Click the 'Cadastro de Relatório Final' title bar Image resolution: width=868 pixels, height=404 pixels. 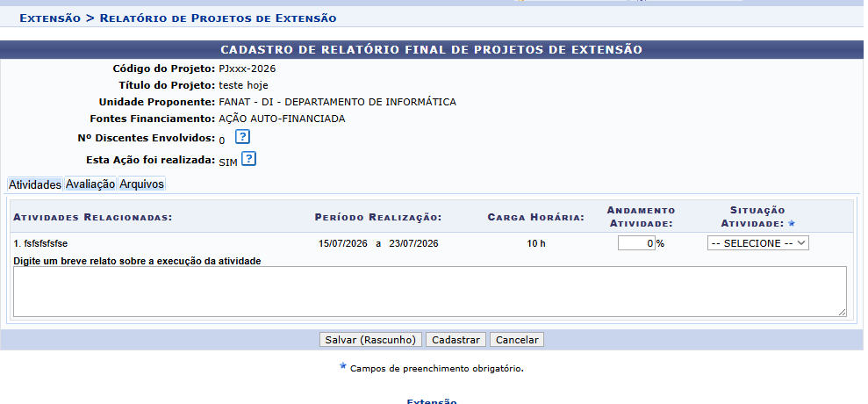pos(431,49)
